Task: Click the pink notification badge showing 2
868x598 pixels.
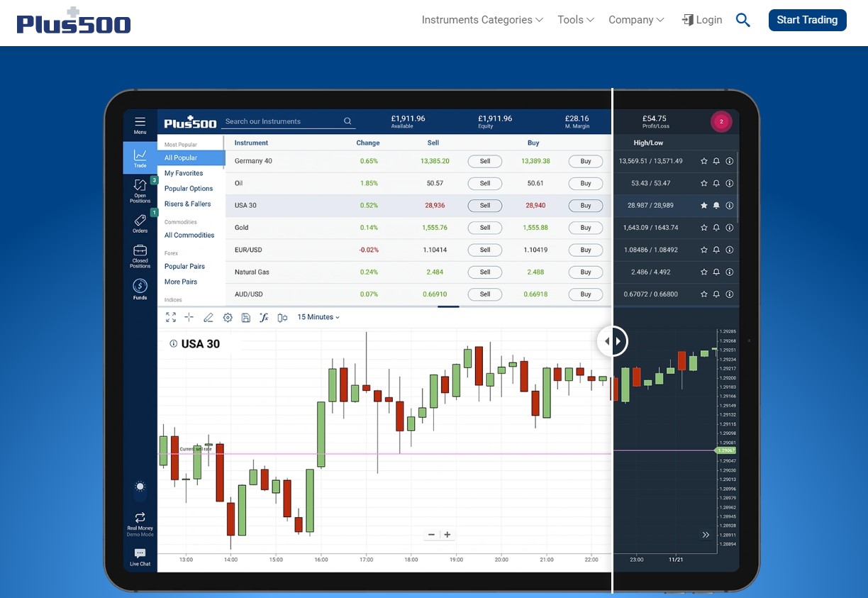Action: pyautogui.click(x=721, y=122)
